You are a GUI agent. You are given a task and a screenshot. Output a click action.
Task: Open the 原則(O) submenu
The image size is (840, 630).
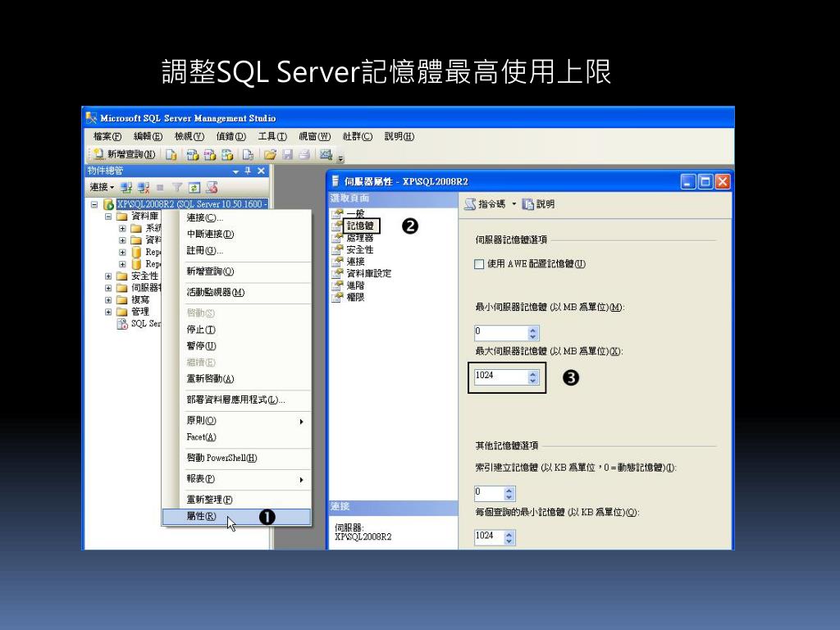click(237, 421)
